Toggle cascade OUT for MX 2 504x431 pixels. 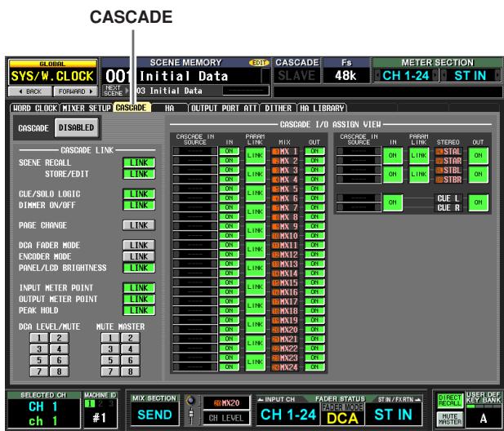(314, 160)
